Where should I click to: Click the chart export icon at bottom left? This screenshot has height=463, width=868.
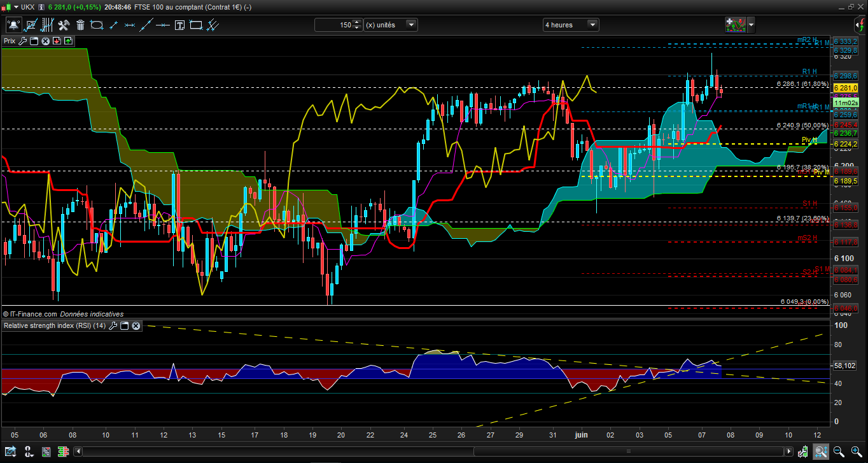11,452
